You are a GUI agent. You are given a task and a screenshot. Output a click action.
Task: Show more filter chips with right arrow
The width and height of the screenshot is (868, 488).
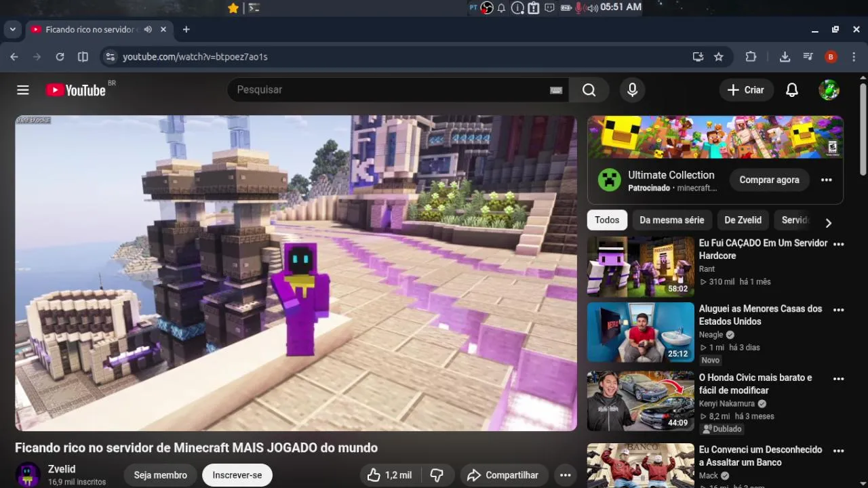click(828, 222)
